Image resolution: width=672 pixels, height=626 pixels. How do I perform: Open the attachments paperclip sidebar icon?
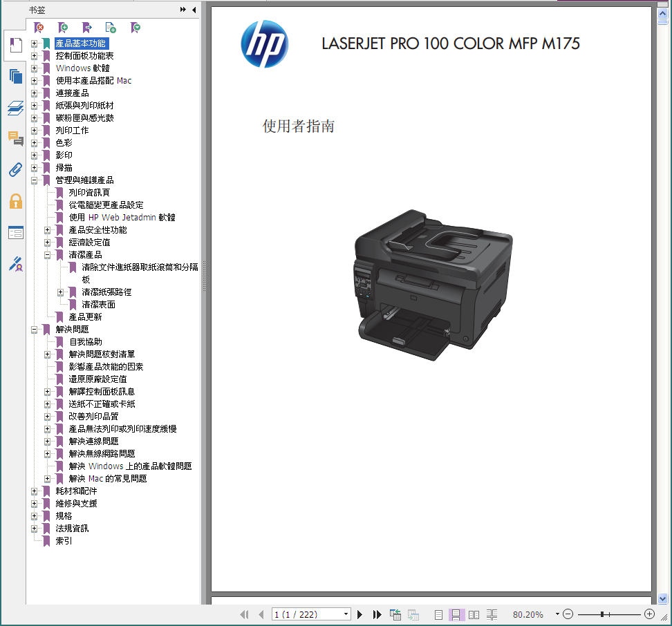click(16, 170)
